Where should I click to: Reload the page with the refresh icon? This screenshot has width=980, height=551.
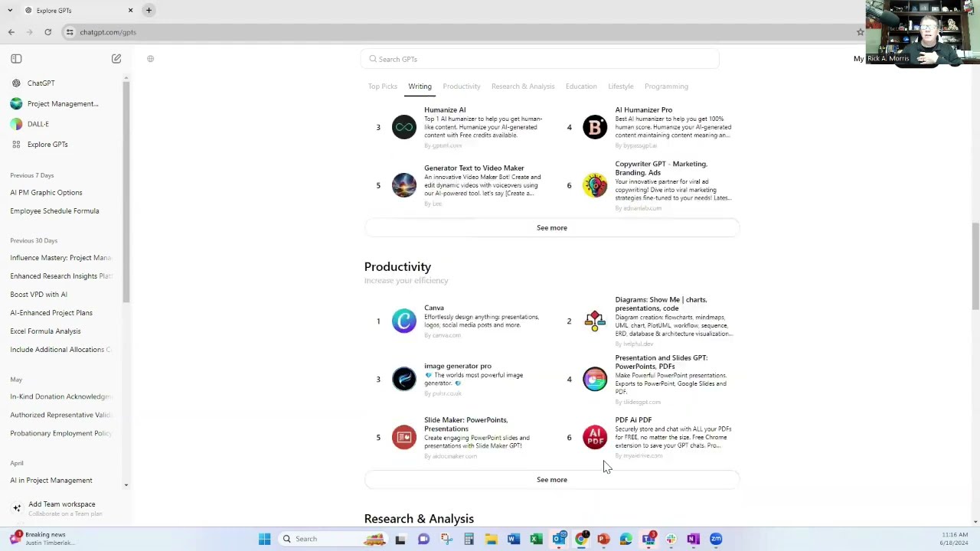click(x=47, y=32)
